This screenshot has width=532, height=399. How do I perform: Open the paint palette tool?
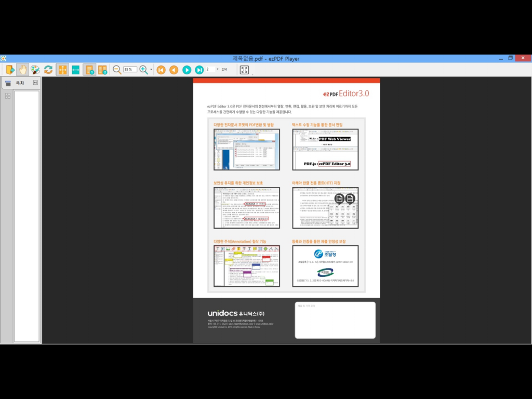(x=35, y=70)
